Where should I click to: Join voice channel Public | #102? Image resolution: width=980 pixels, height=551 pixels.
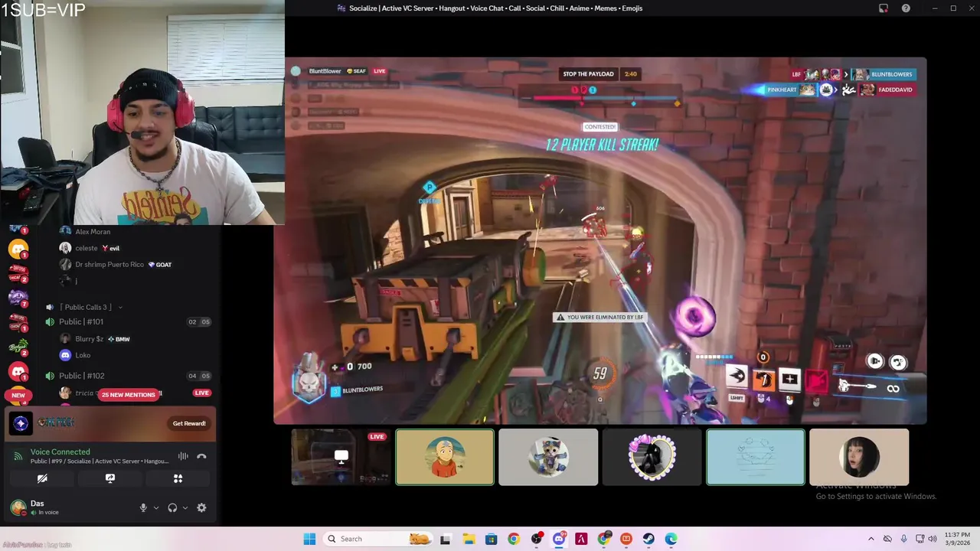tap(82, 376)
